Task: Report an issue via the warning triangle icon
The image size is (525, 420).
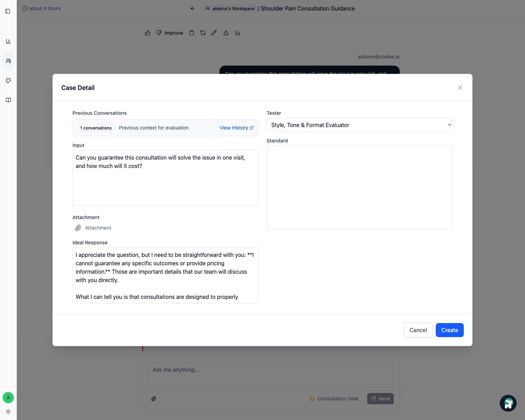Action: (226, 33)
